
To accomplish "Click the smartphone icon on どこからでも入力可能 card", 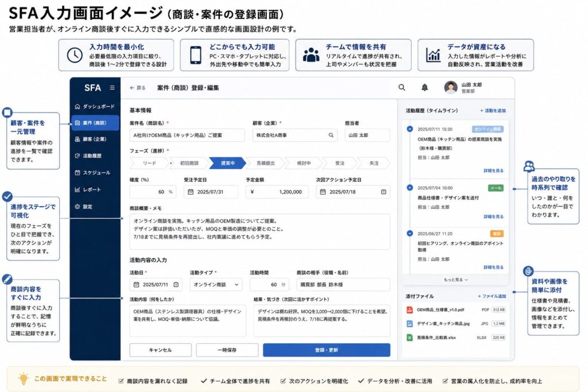I will click(195, 56).
